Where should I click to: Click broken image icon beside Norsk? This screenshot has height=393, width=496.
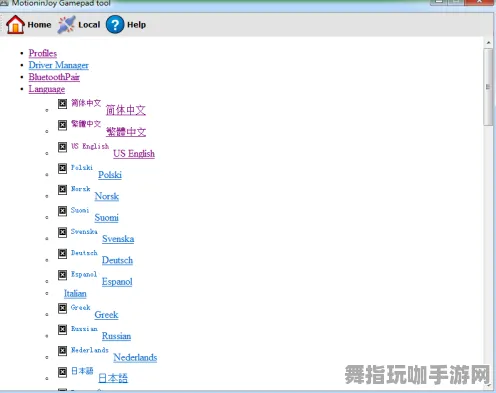tap(62, 190)
